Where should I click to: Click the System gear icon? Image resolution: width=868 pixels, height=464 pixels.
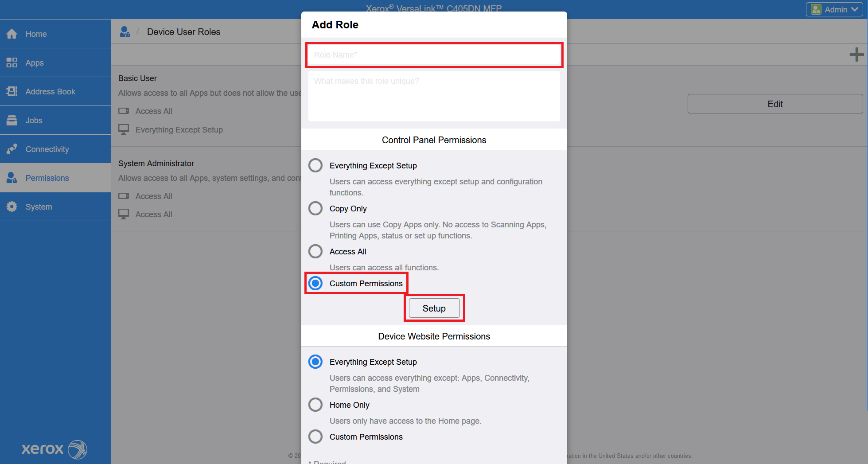12,207
